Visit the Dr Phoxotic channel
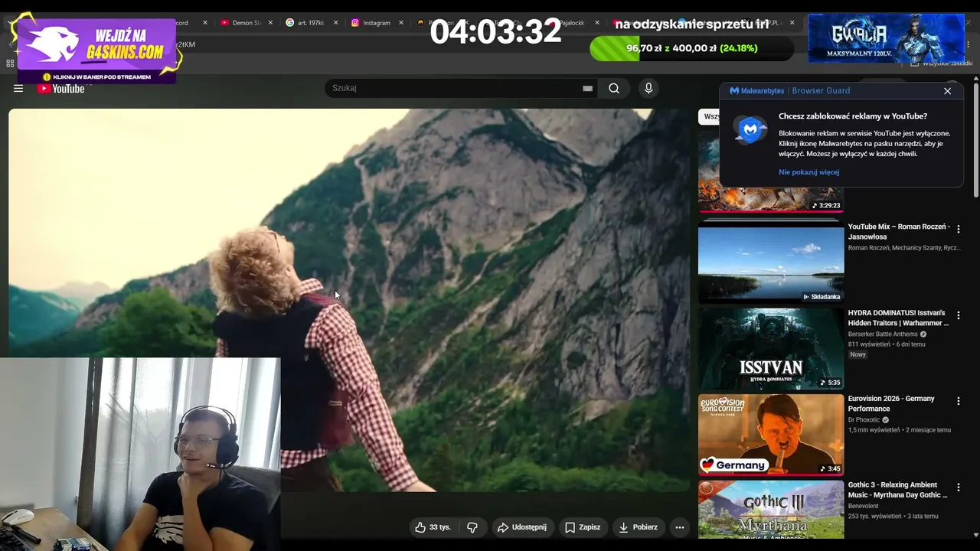 point(864,420)
